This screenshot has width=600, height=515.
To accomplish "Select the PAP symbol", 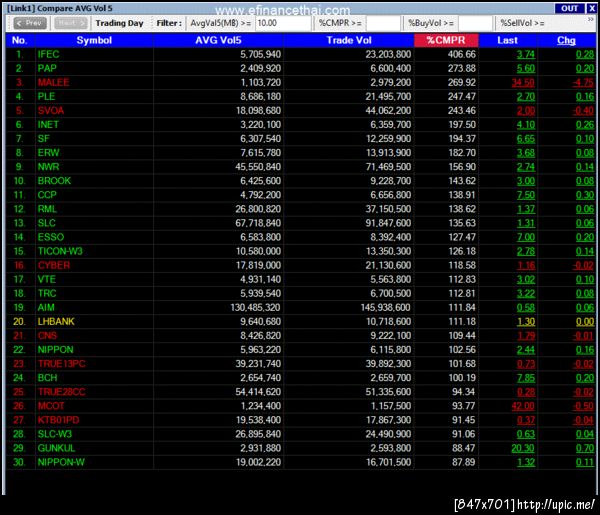I will tap(47, 68).
